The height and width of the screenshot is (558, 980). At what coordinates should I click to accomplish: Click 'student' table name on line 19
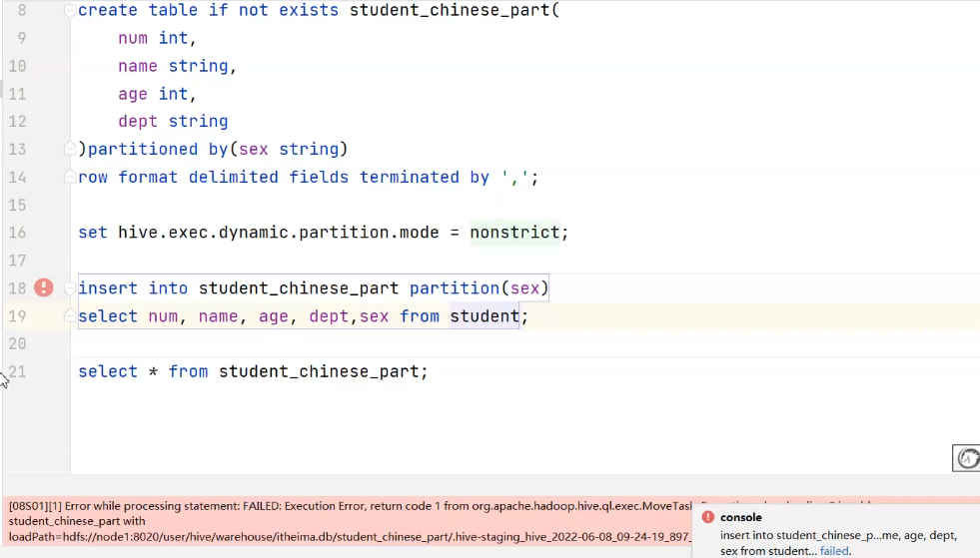point(485,316)
